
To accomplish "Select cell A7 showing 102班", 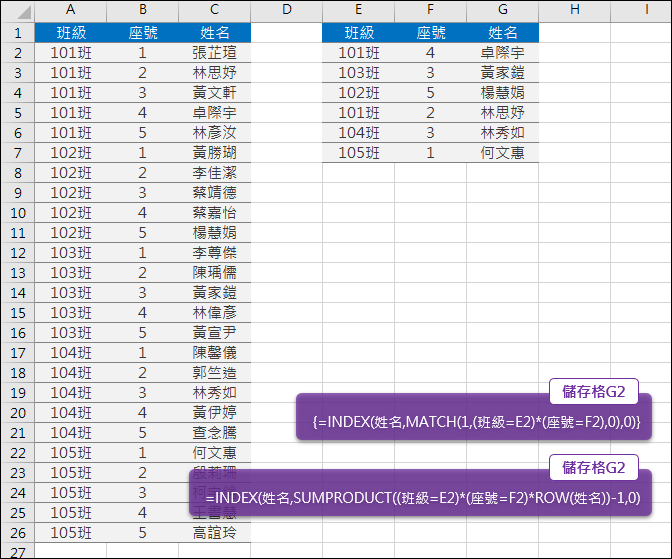I will [71, 153].
